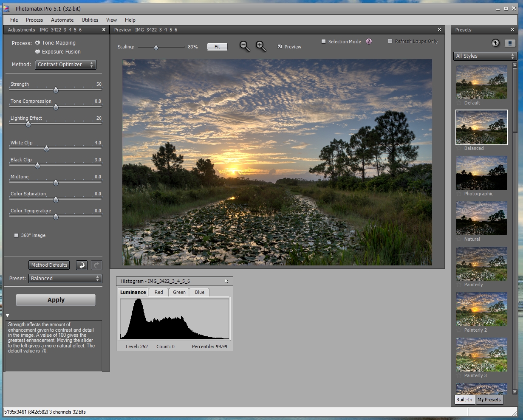
Task: Click the Black Clip slider handle
Action: (37, 166)
